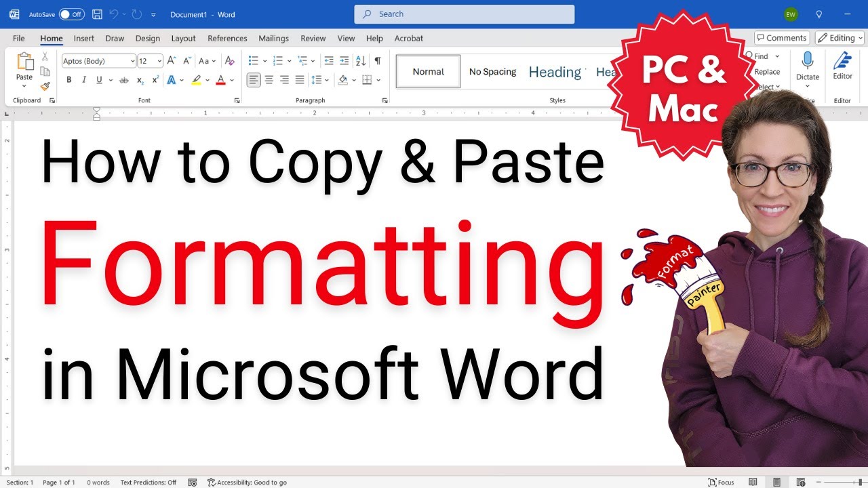Center align the text
Screen dimensions: 868x488
pyautogui.click(x=269, y=80)
